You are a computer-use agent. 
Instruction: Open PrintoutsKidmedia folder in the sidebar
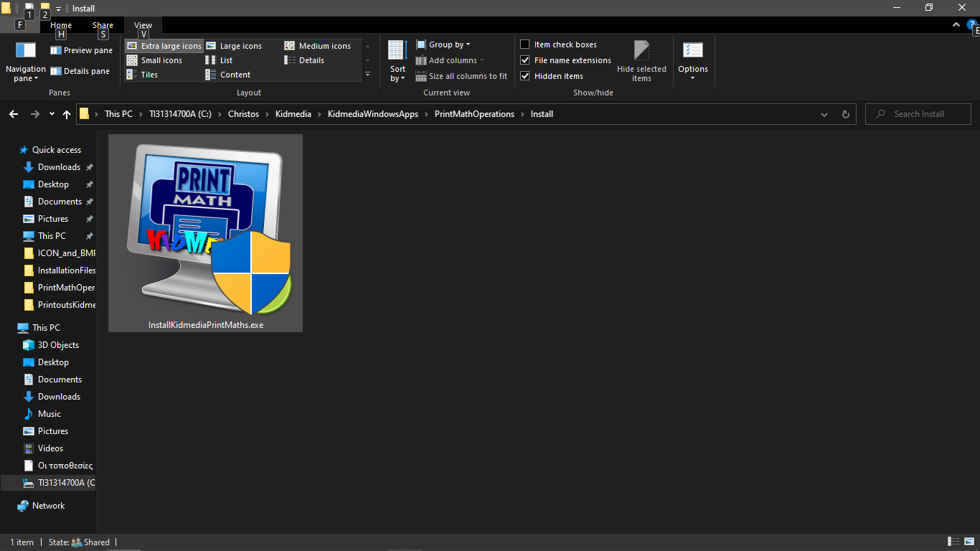[x=59, y=305]
